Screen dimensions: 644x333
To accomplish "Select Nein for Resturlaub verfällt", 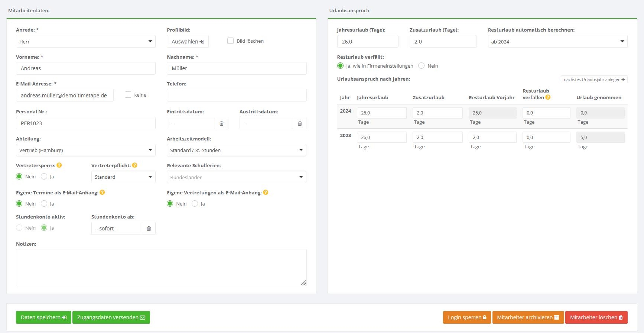I will 421,66.
